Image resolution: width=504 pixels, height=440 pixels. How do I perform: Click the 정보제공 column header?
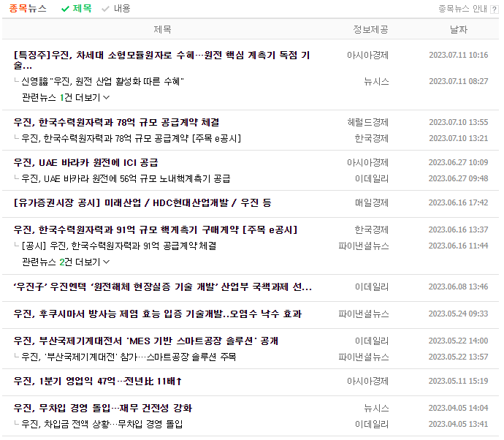370,29
